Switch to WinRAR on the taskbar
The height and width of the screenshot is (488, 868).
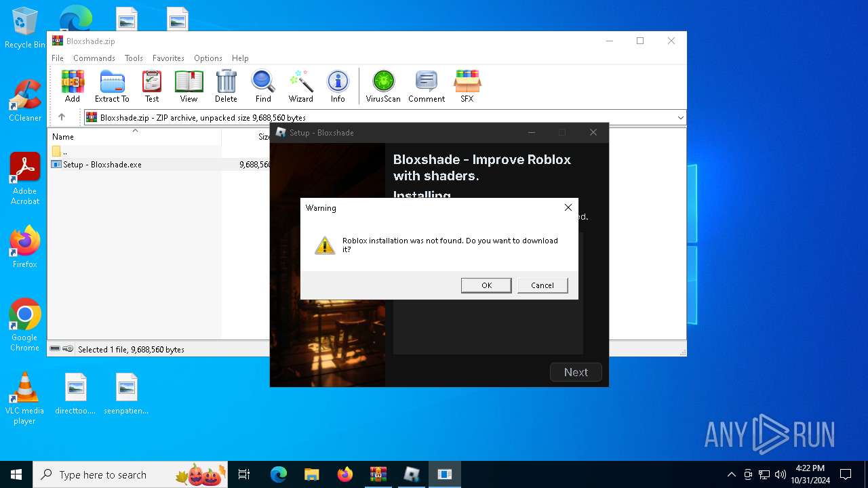coord(378,474)
